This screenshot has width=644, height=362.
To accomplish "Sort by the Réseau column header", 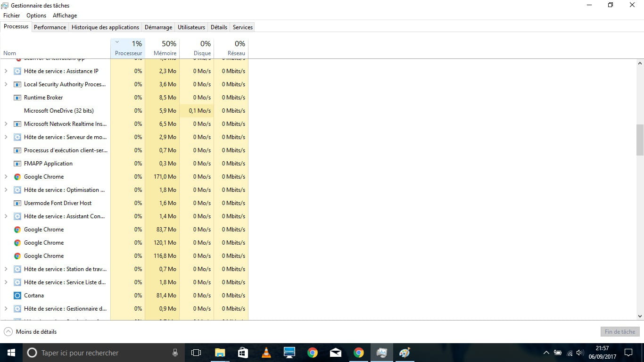I will [231, 49].
